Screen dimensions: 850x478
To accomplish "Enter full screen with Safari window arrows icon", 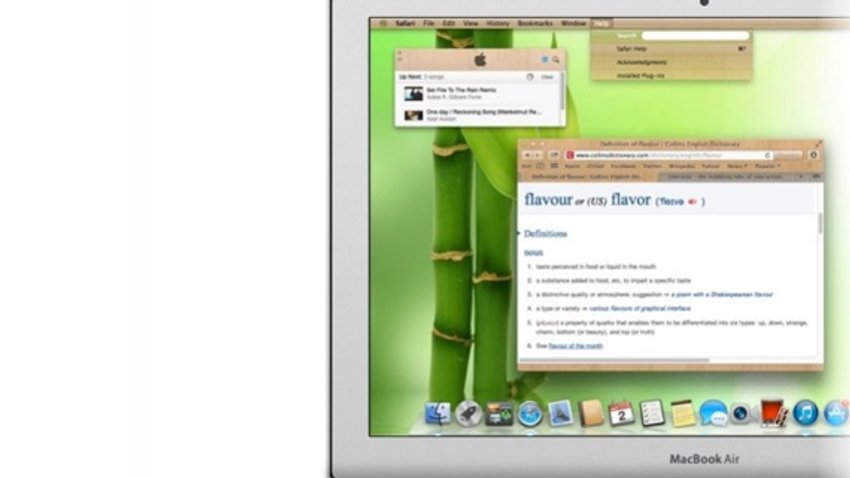I will 818,144.
